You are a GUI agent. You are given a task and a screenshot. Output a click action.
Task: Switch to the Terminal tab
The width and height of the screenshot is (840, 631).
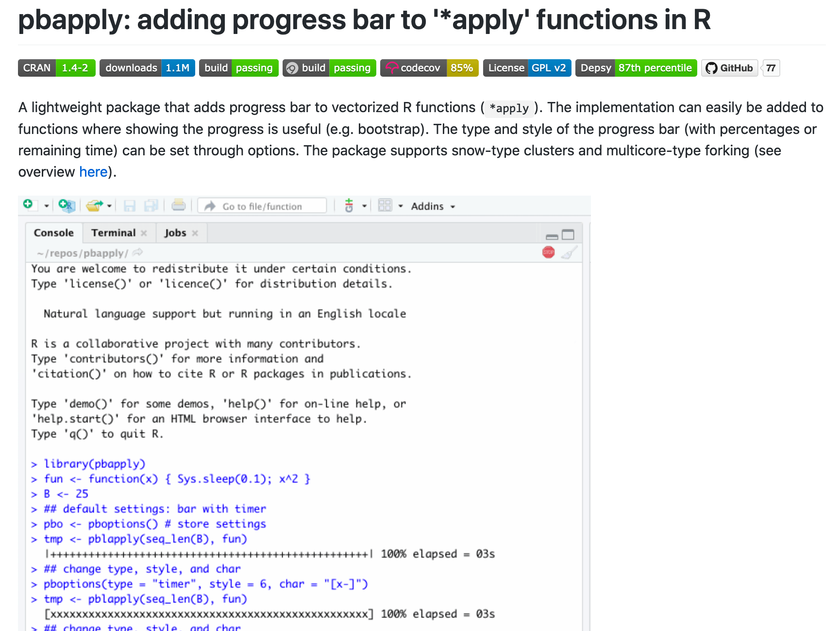coord(113,232)
